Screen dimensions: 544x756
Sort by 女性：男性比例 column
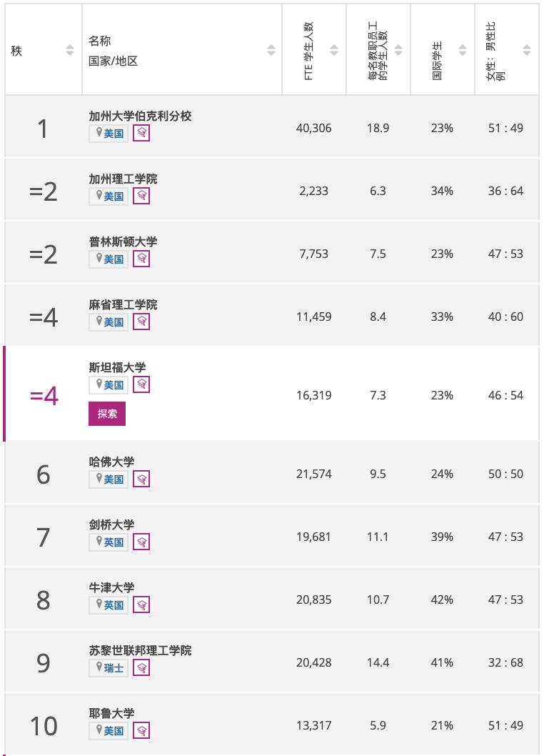coord(527,49)
